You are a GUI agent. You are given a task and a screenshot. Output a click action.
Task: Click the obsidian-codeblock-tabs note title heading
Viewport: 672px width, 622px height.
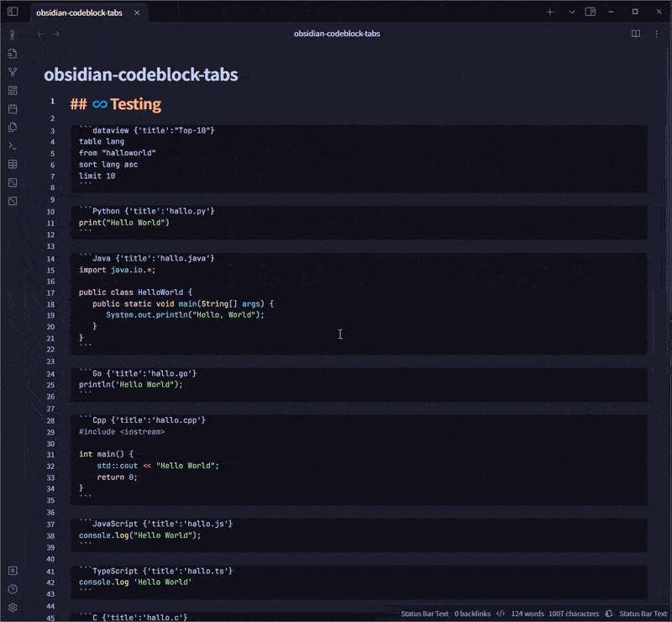[x=140, y=75]
